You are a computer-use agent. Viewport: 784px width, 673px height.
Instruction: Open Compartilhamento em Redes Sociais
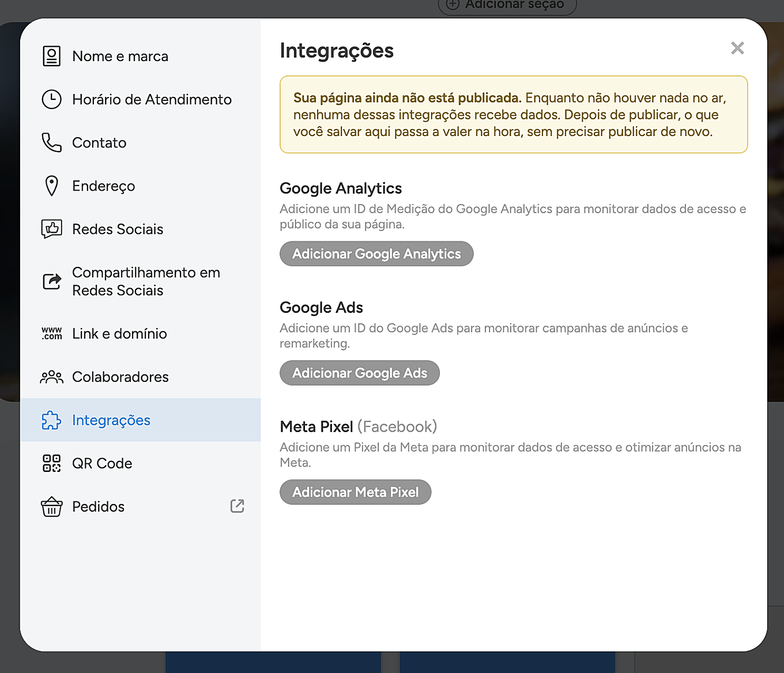[x=140, y=281]
